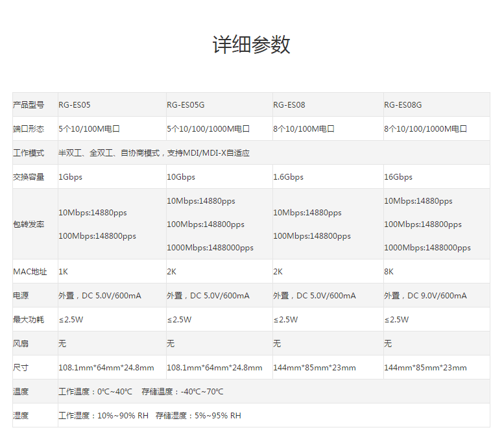Viewport: 504px width, 445px height.
Task: Click 108.1mm*64mm*24.8mm under RG-ES05G
Action: [x=215, y=368]
